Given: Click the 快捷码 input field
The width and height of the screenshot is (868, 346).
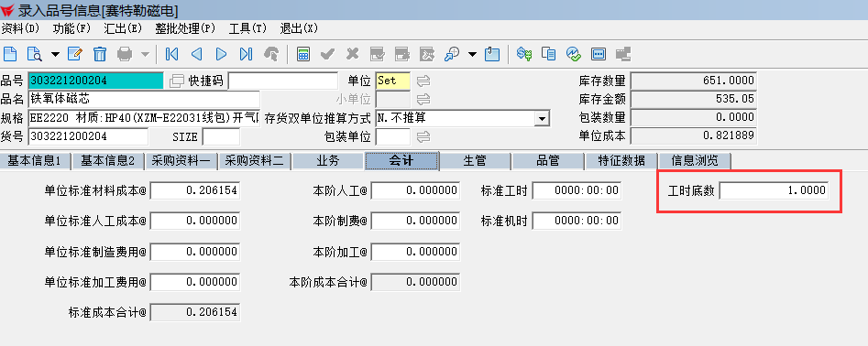Looking at the screenshot, I should [x=283, y=81].
